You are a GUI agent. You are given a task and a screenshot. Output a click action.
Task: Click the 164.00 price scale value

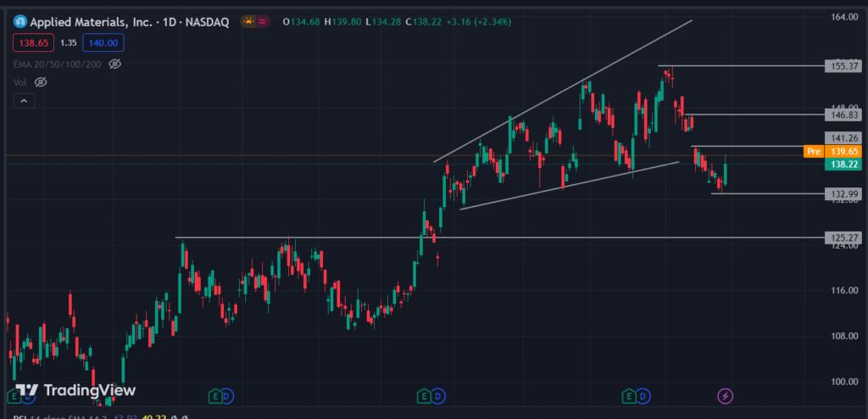pos(843,17)
